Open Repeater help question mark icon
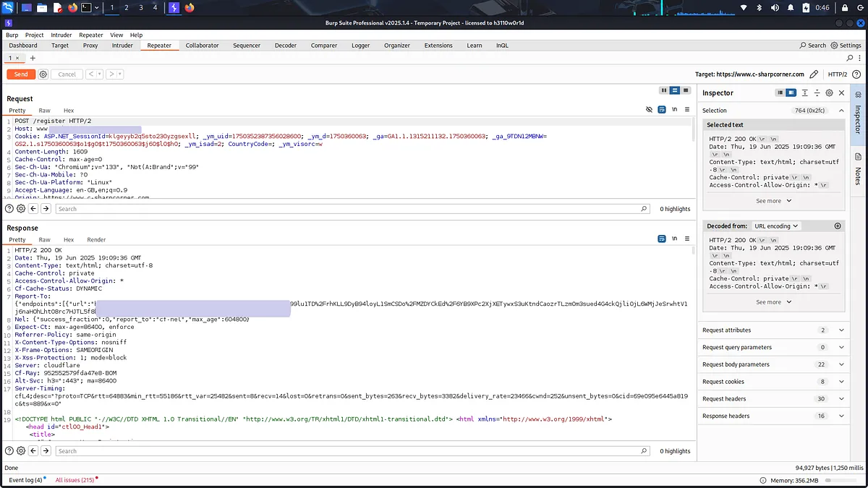Screen dimensions: 868x488 tap(857, 74)
